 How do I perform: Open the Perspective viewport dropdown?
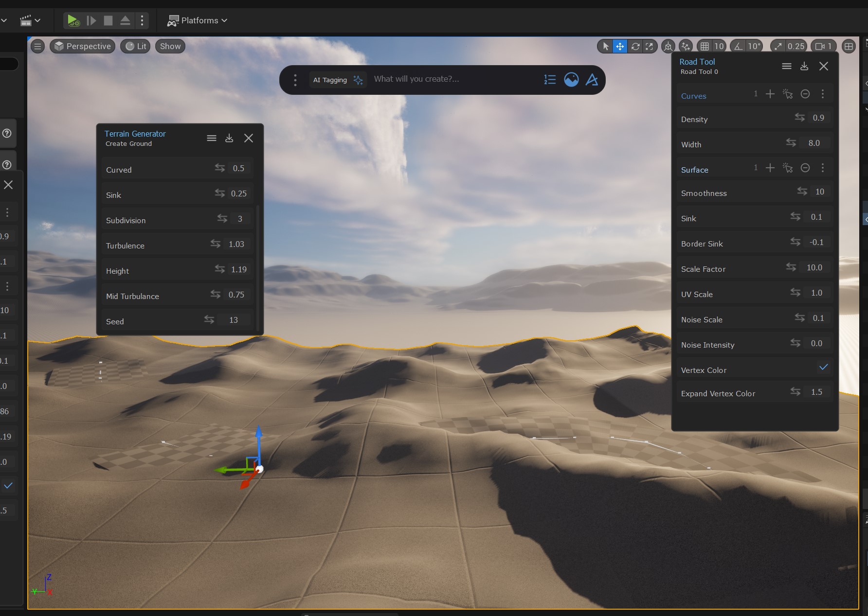click(x=82, y=46)
